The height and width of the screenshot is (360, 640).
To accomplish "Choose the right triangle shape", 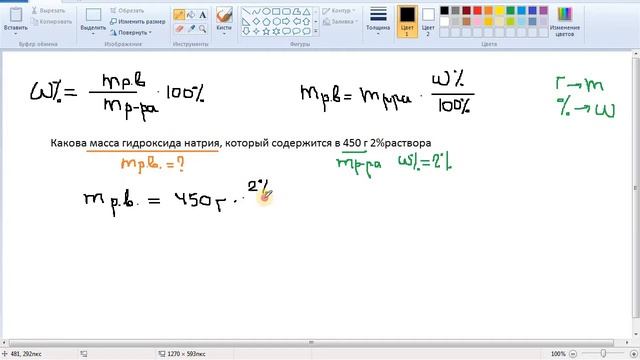I will [246, 21].
